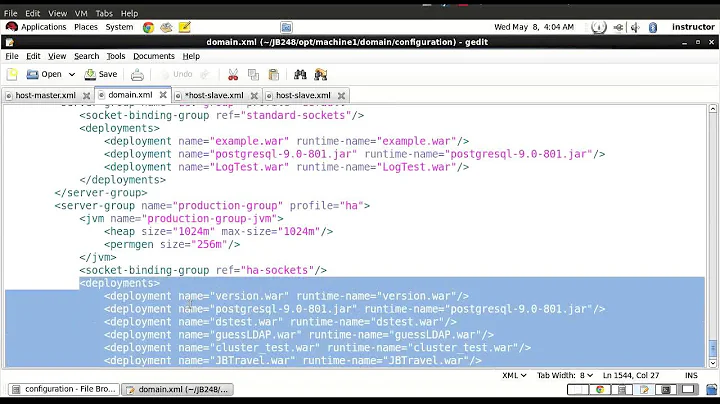Click the notes launcher icon in panel
This screenshot has height=404, width=720.
tap(185, 28)
